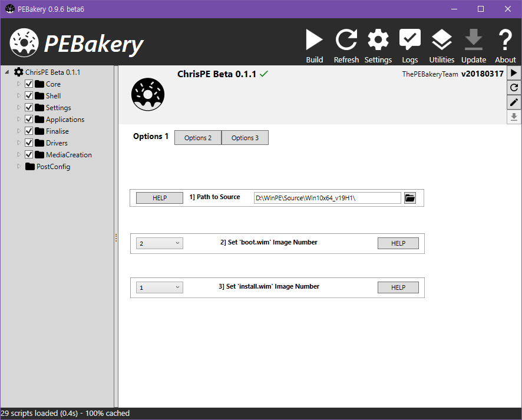Disable the Applications checkbox
The width and height of the screenshot is (522, 420).
click(x=29, y=119)
